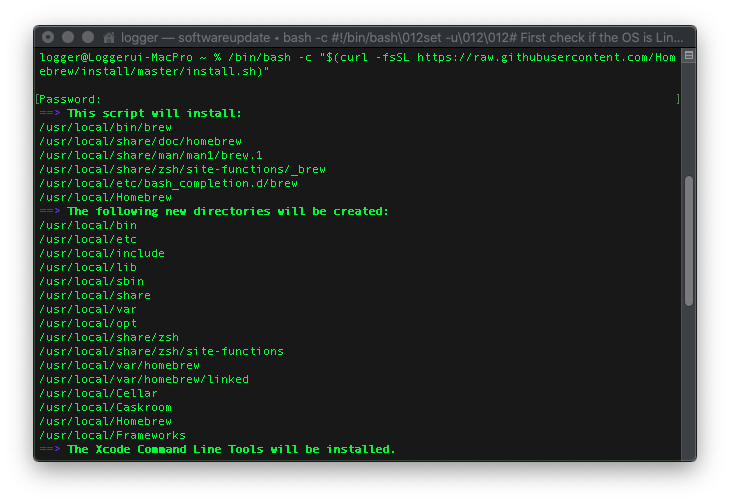Click the vertical scrollbar thumb

pos(689,241)
